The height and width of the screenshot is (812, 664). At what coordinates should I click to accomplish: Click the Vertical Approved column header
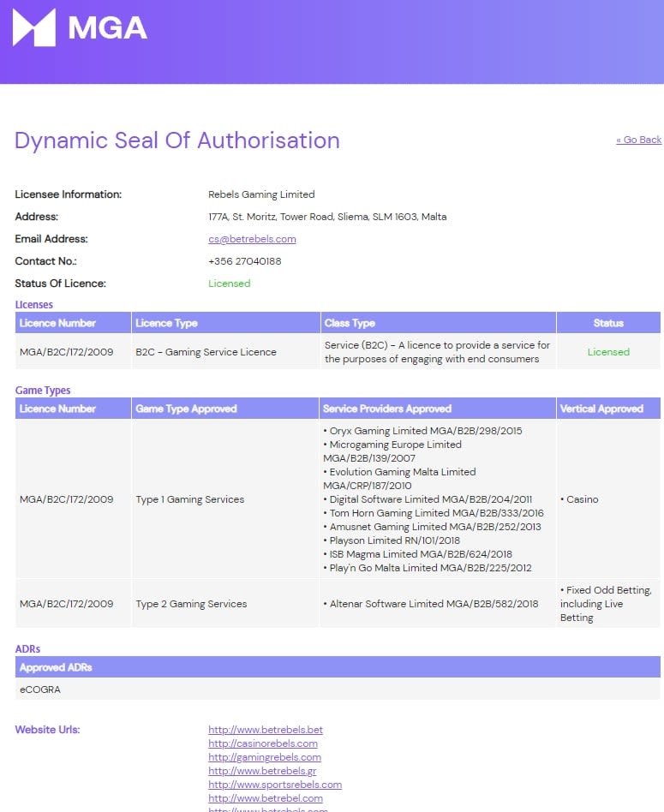608,409
